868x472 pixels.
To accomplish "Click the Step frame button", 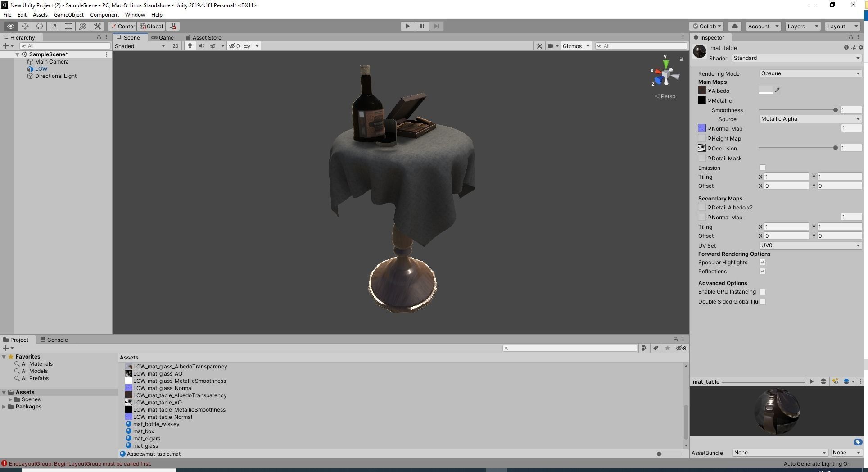I will coord(436,26).
